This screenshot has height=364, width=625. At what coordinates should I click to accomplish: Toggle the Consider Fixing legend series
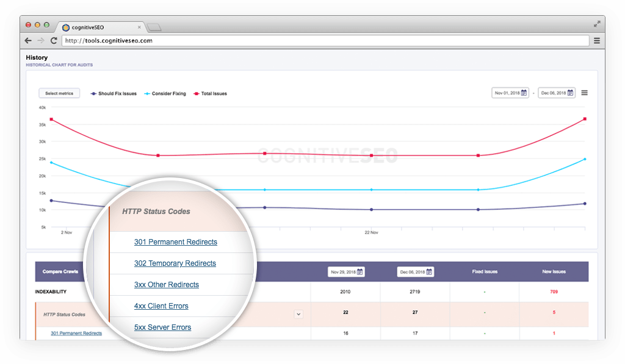[165, 93]
